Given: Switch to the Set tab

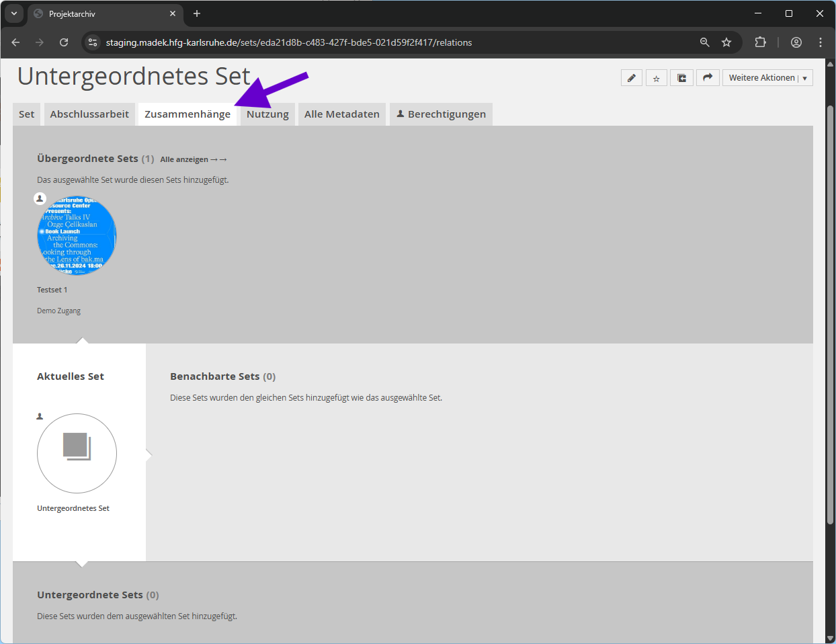Looking at the screenshot, I should tap(27, 114).
